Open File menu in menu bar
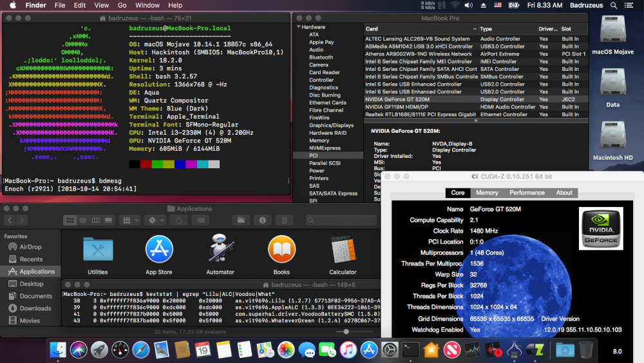Image resolution: width=644 pixels, height=363 pixels. click(x=60, y=5)
